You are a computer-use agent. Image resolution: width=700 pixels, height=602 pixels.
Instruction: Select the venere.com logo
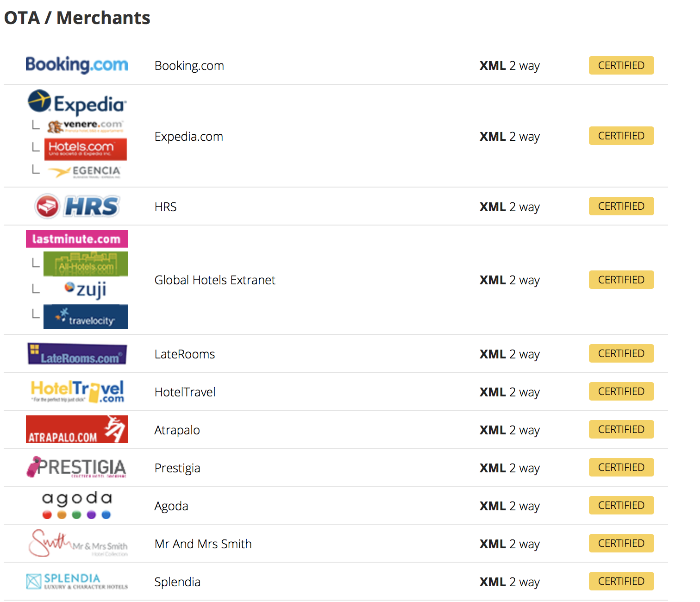tap(85, 126)
